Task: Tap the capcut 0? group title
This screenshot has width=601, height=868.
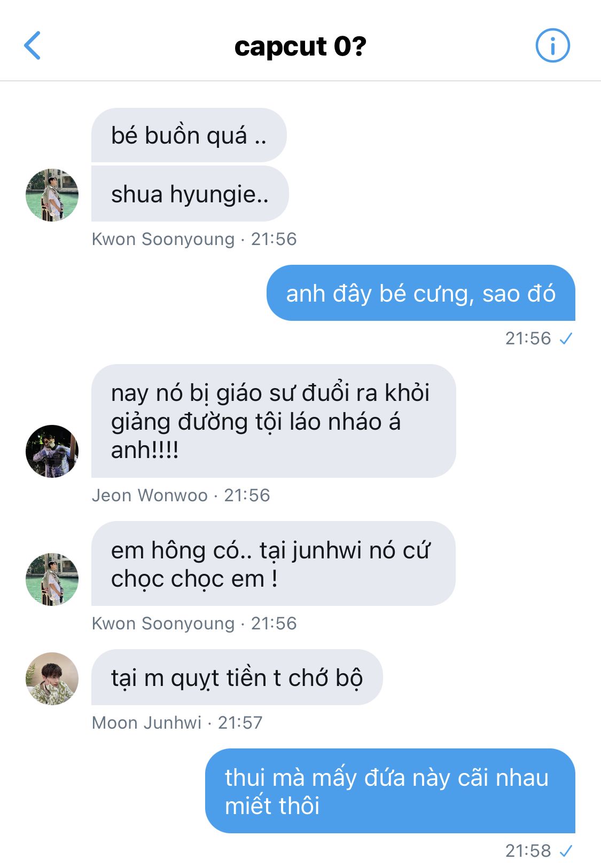Action: click(x=300, y=46)
